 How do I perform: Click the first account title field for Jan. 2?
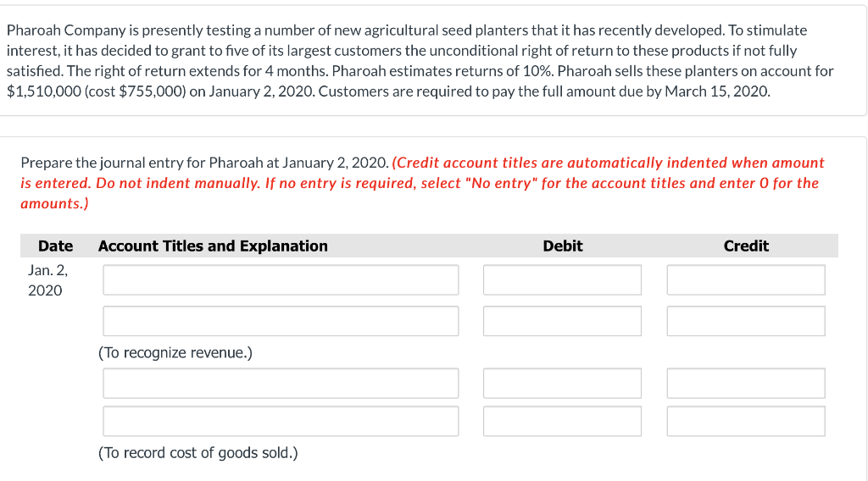point(281,279)
